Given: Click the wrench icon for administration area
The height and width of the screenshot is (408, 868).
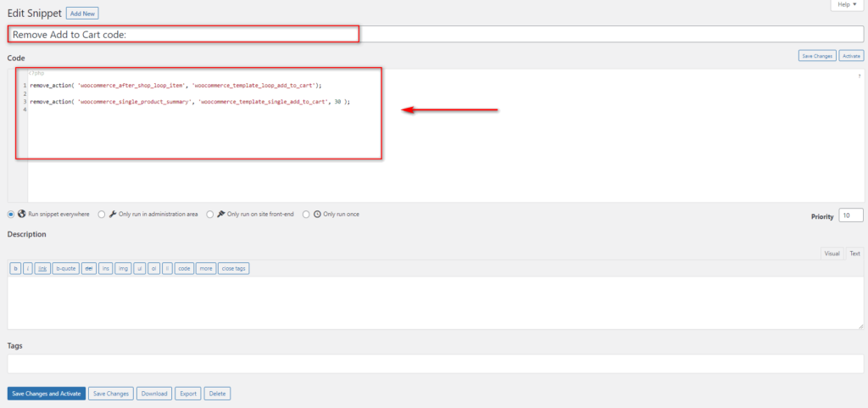Looking at the screenshot, I should tap(113, 214).
